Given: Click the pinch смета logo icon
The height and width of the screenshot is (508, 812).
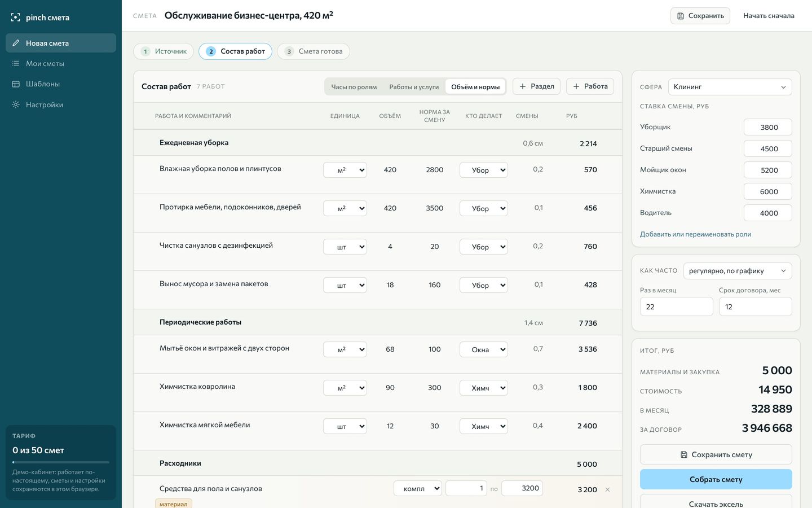Looking at the screenshot, I should tap(16, 17).
